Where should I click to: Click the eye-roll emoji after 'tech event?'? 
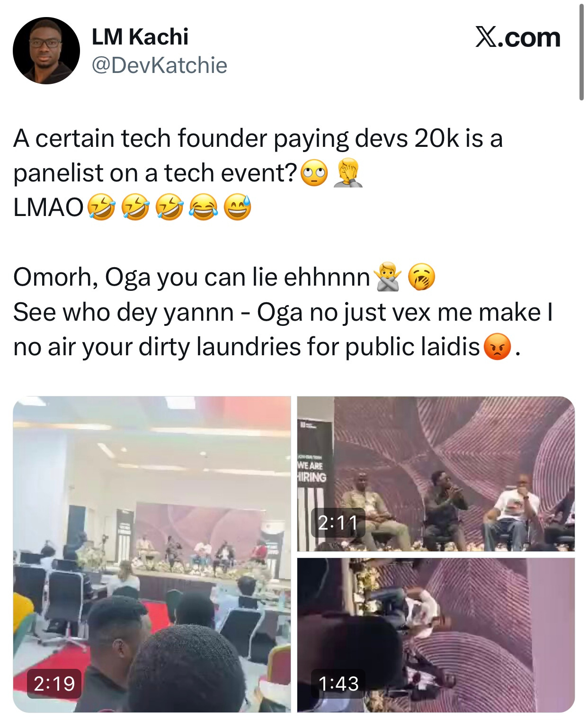[314, 174]
